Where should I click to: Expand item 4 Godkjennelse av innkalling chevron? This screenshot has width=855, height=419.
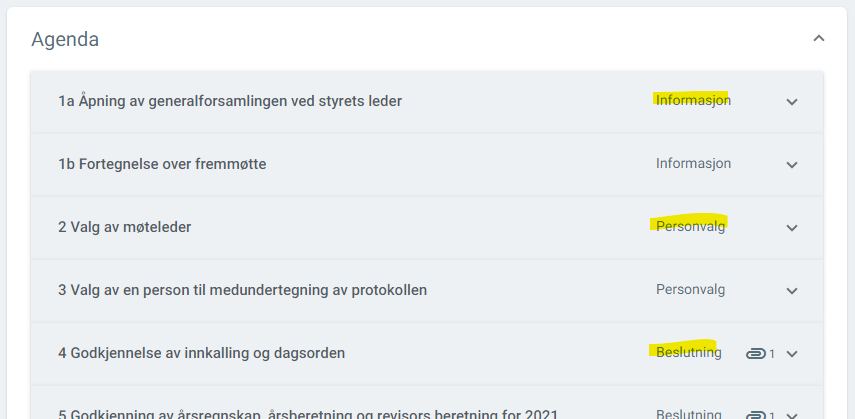tap(792, 354)
